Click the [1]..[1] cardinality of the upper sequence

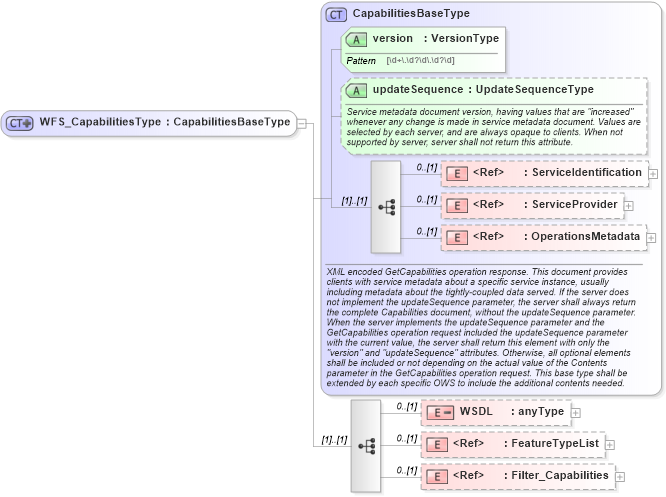click(354, 201)
